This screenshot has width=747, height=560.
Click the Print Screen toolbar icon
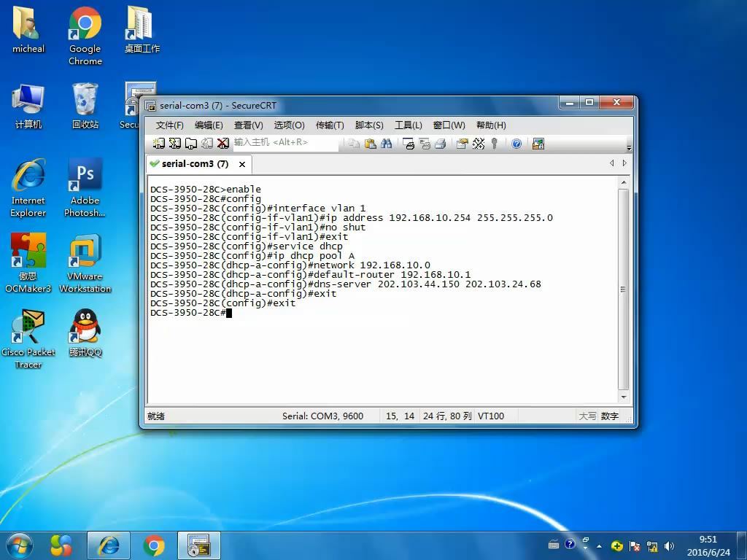[x=409, y=144]
